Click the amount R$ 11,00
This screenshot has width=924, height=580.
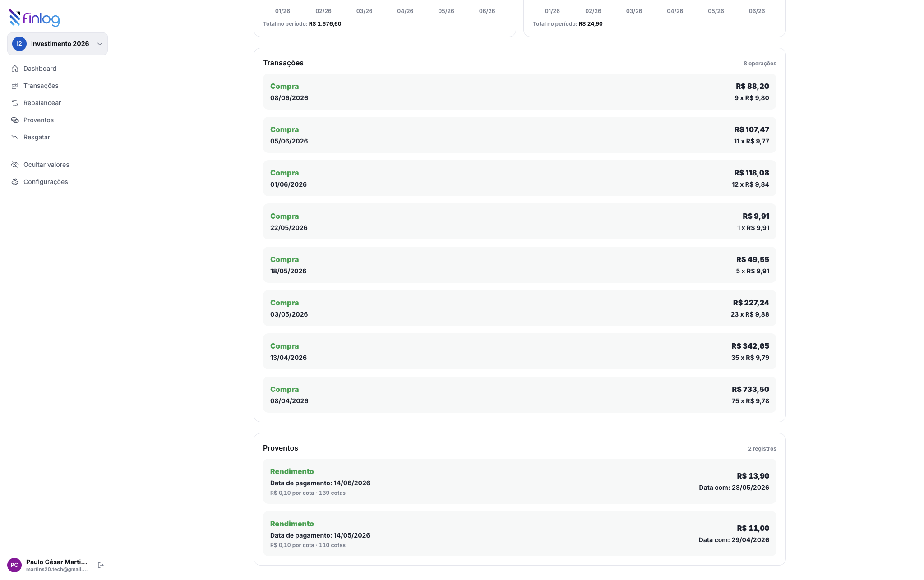coord(753,529)
